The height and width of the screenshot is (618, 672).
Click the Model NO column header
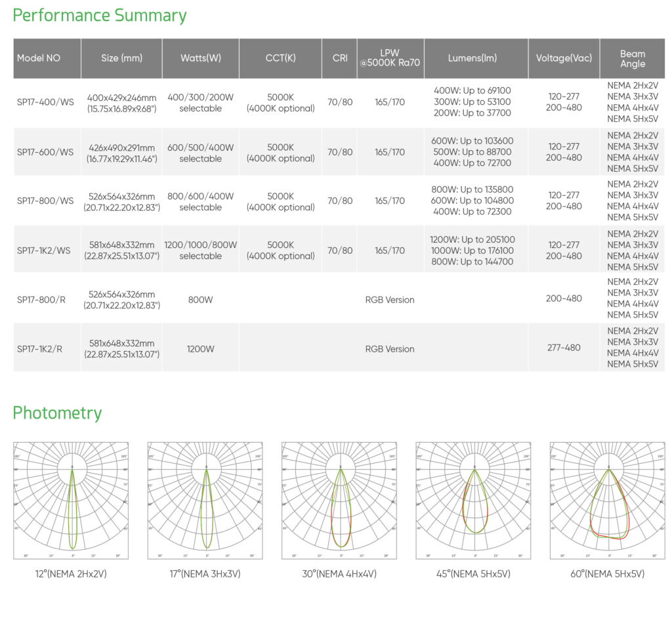coord(39,58)
